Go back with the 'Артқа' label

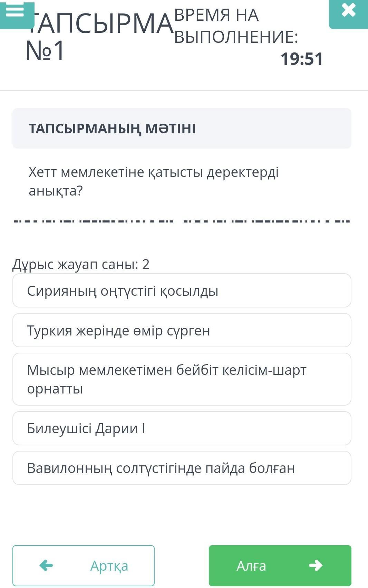click(x=109, y=566)
